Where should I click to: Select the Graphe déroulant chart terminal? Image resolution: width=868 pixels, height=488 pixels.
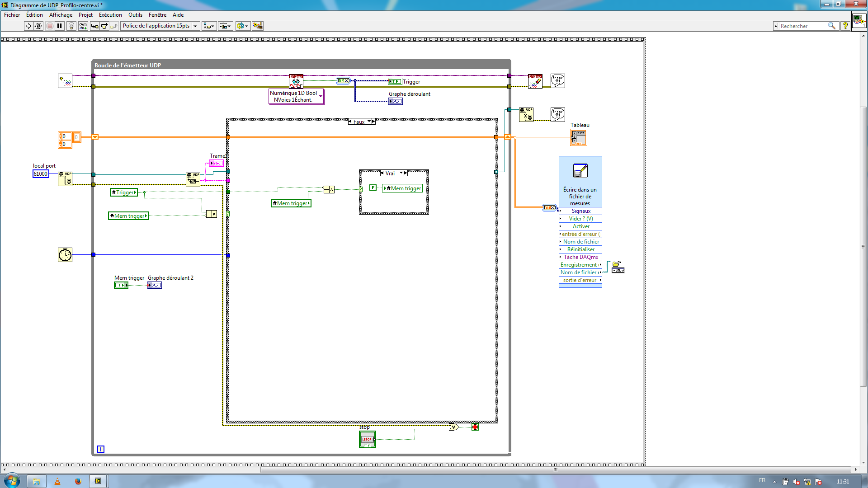(396, 101)
